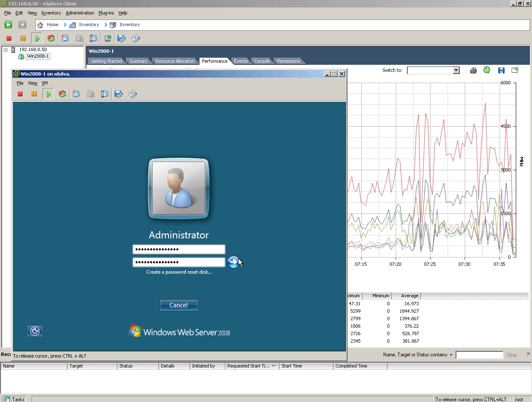Viewport: 532px width, 402px height.
Task: Click the Suspend icon in main vSphere toolbar
Action: 23,38
